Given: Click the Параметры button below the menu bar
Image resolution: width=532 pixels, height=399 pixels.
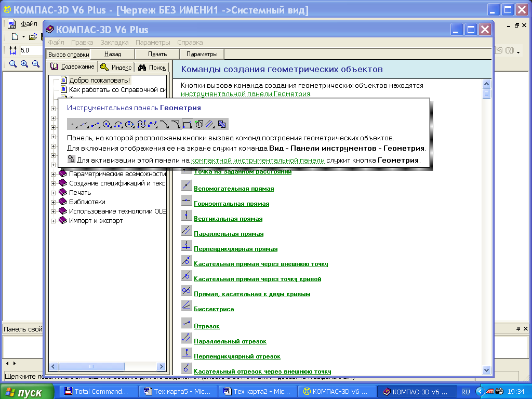Looking at the screenshot, I should click(202, 54).
